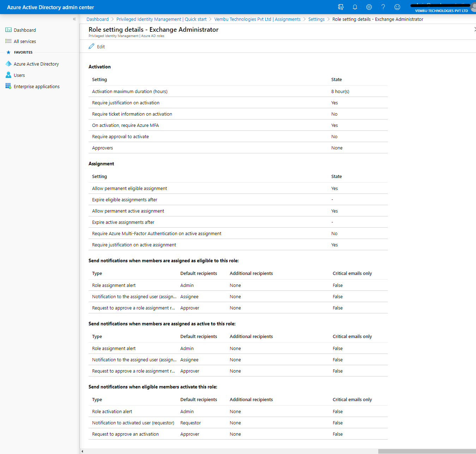
Task: Send feedback using the smiley icon
Action: coord(397,7)
